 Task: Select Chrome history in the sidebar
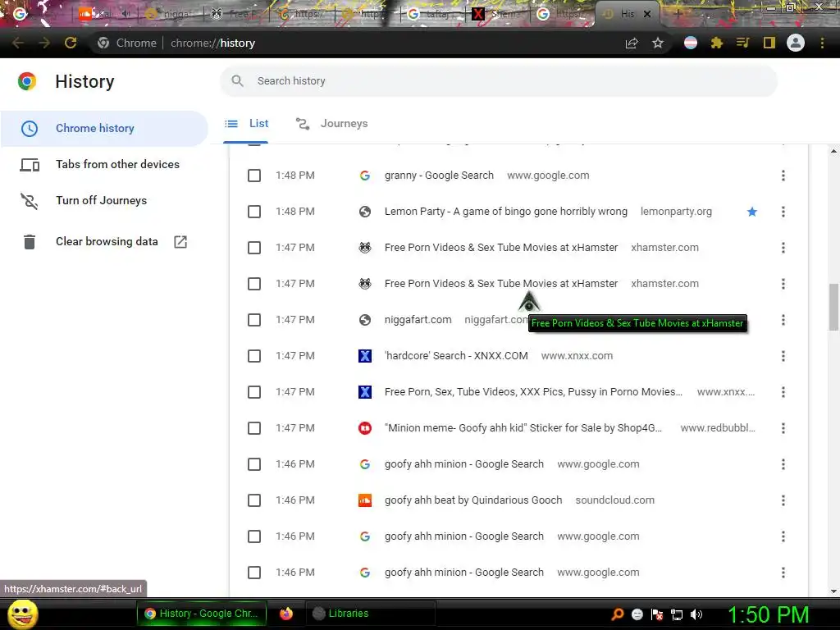pos(104,129)
